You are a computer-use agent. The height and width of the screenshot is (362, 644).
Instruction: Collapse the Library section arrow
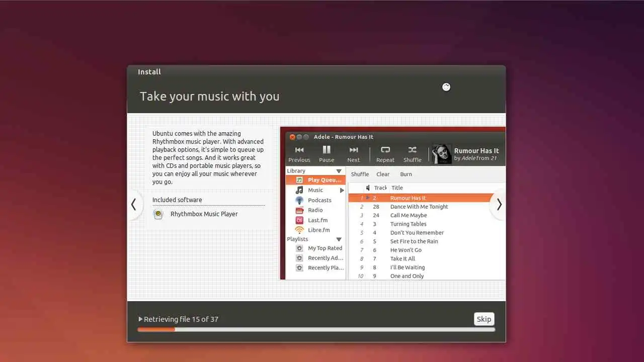pos(339,171)
